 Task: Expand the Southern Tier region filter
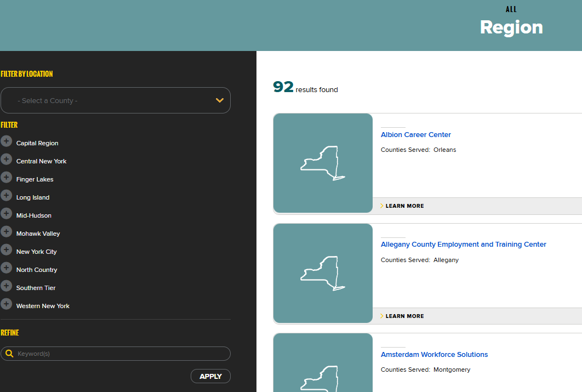(x=6, y=286)
